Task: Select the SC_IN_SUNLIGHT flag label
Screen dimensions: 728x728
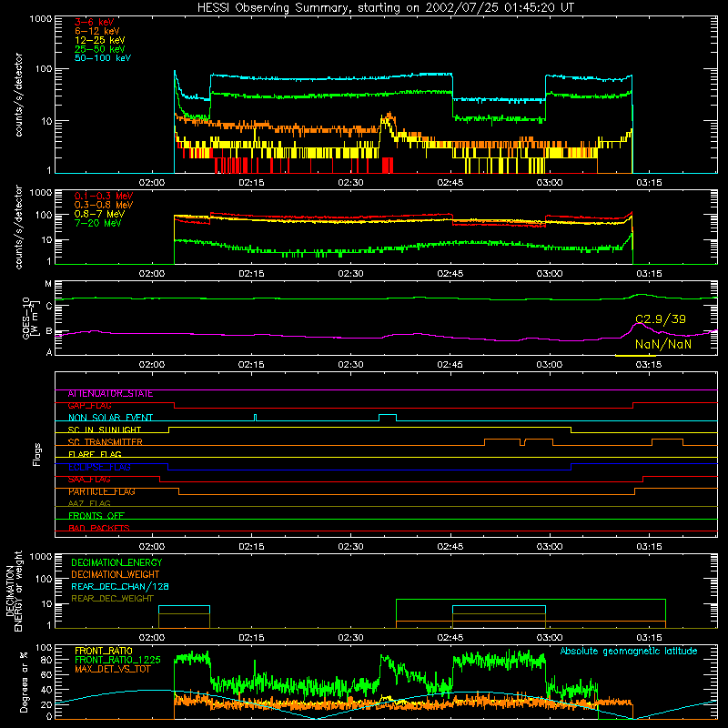Action: (105, 430)
